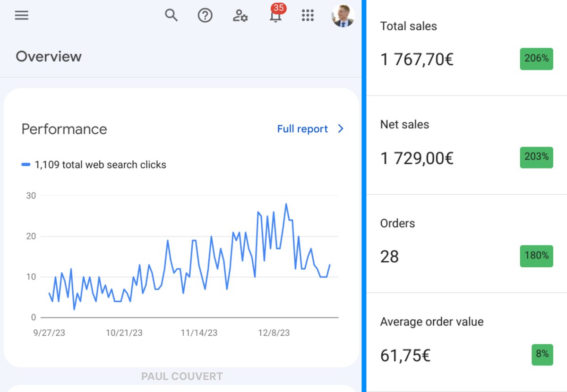Image resolution: width=567 pixels, height=392 pixels.
Task: Select the Overview tab
Action: click(49, 57)
